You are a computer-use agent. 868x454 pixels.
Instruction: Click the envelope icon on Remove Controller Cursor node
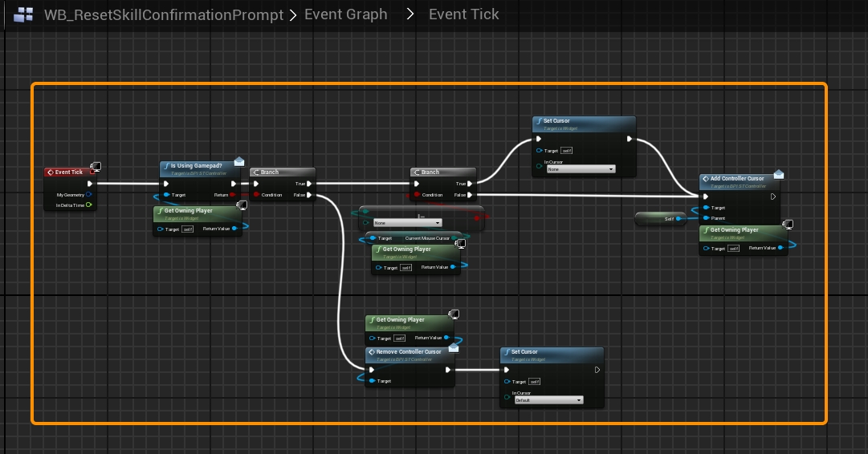pyautogui.click(x=454, y=347)
